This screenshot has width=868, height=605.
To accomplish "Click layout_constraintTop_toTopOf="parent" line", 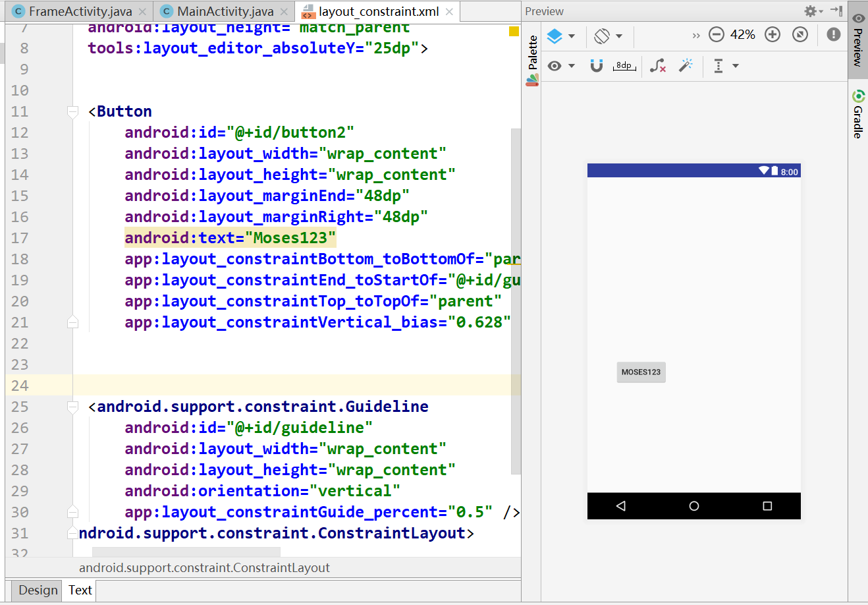I will 313,301.
